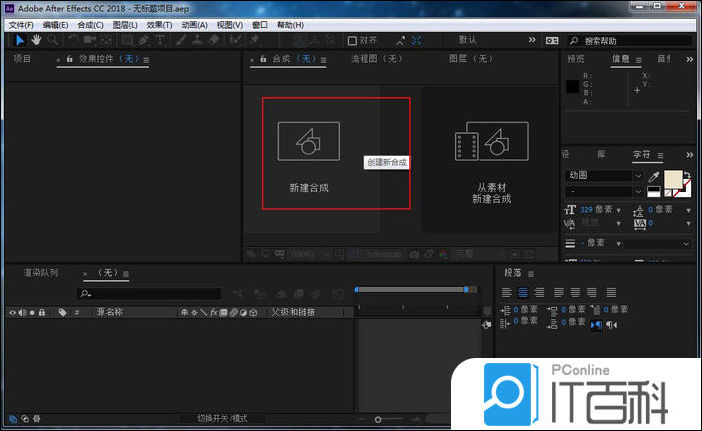Set left-to-right paragraph direction

tap(596, 325)
